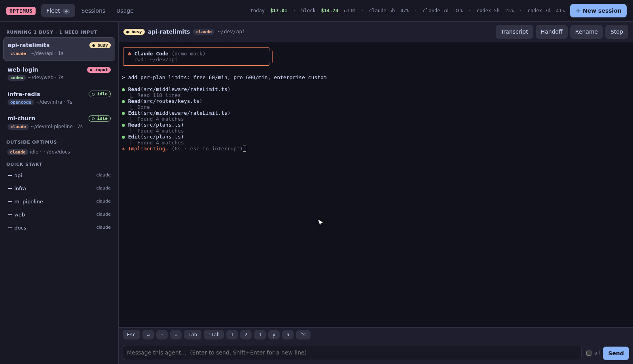Select the web-login session
This screenshot has width=633, height=364.
coord(59,73)
